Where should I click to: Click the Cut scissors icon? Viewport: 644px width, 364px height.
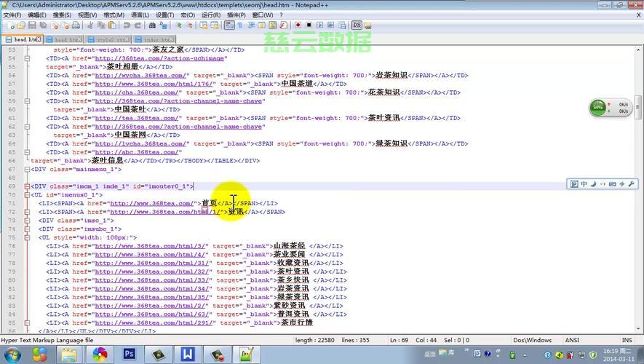pyautogui.click(x=90, y=25)
